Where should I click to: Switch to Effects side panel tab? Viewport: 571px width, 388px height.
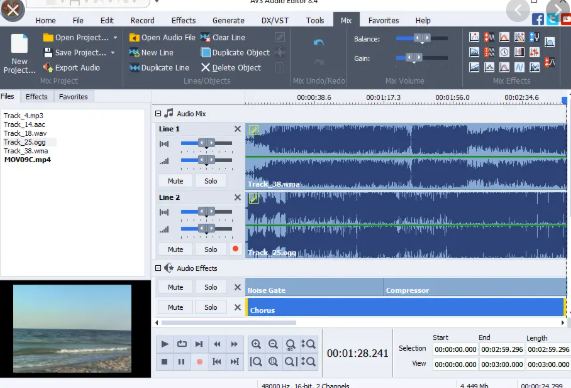pos(36,97)
